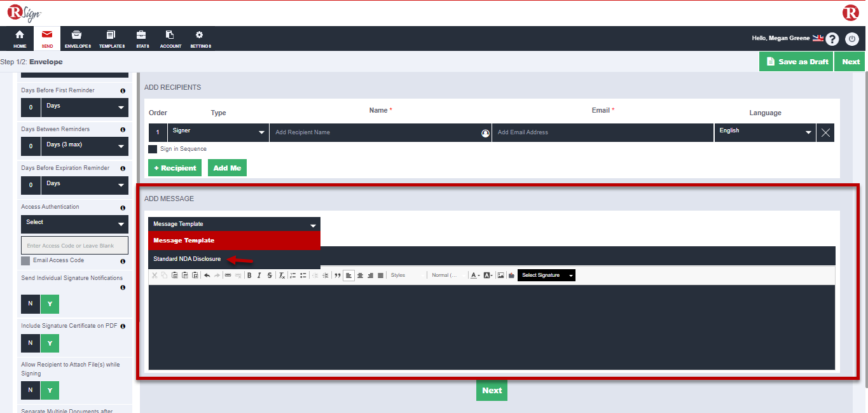Image resolution: width=868 pixels, height=413 pixels.
Task: Toggle bold formatting in message editor
Action: tap(249, 276)
